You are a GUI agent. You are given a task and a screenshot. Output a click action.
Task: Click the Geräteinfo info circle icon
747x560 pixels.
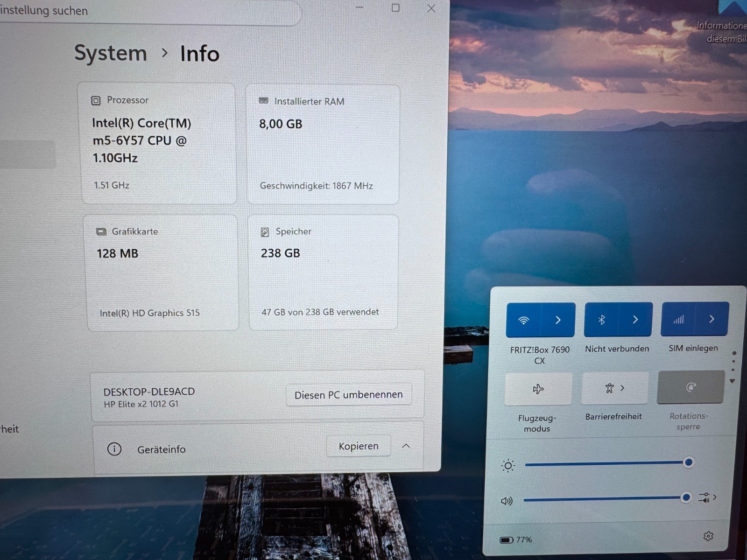(x=114, y=449)
